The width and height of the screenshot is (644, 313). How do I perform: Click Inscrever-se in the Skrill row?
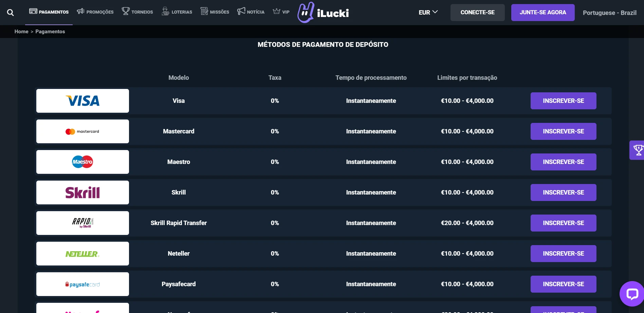tap(563, 192)
